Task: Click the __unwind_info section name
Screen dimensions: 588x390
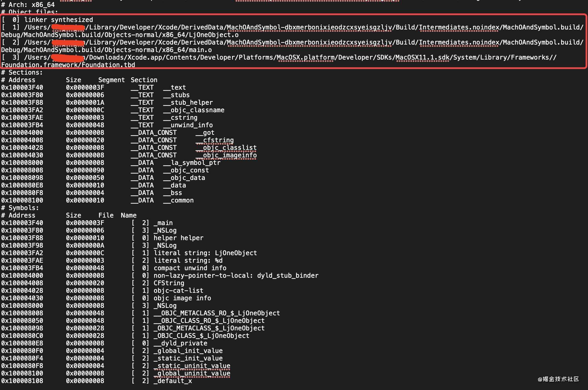Action: pyautogui.click(x=188, y=125)
